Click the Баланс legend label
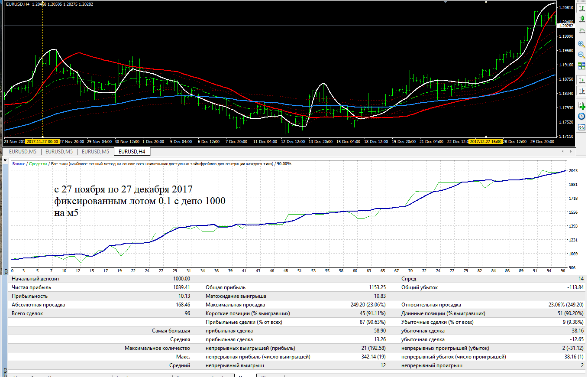588x378 pixels. 18,164
